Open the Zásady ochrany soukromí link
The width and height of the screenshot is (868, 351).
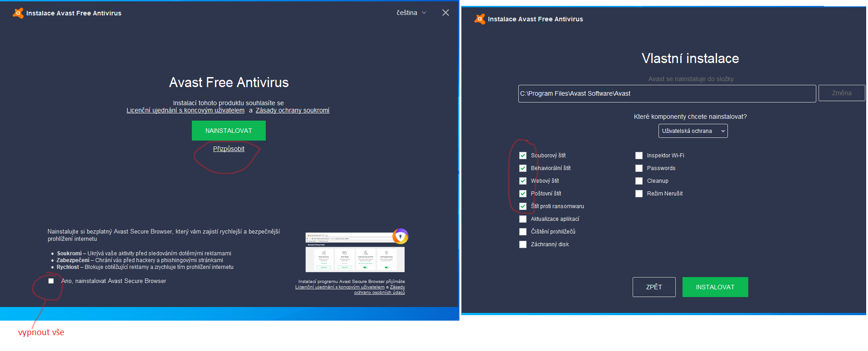[x=292, y=110]
